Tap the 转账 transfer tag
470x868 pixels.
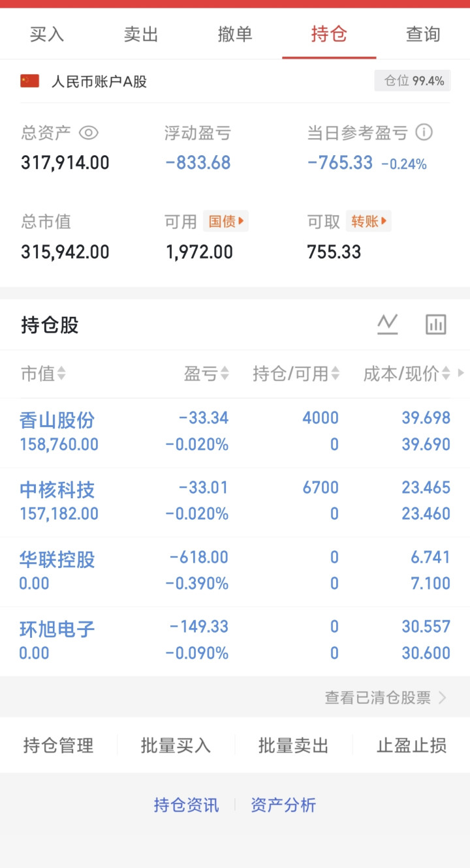(368, 222)
